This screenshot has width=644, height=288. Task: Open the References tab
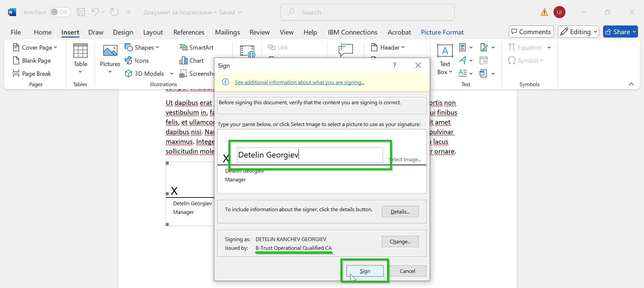pos(189,32)
